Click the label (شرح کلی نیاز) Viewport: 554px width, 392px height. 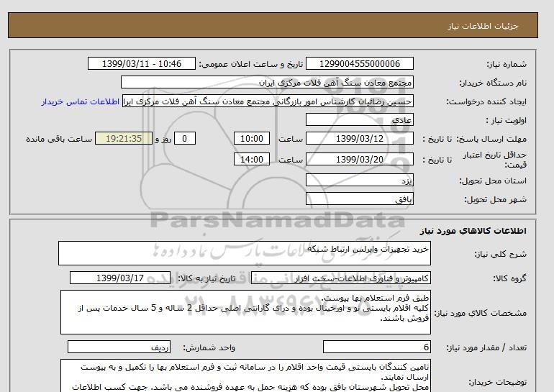(x=500, y=254)
